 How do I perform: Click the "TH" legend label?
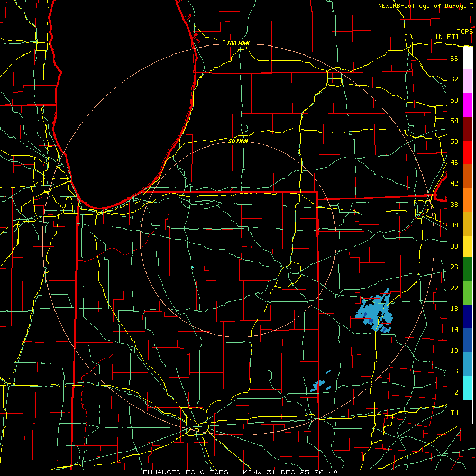tap(454, 413)
